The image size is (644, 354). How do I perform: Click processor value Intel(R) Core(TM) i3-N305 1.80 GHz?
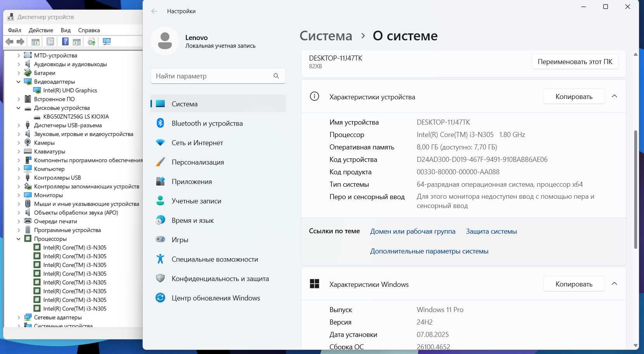[471, 135]
